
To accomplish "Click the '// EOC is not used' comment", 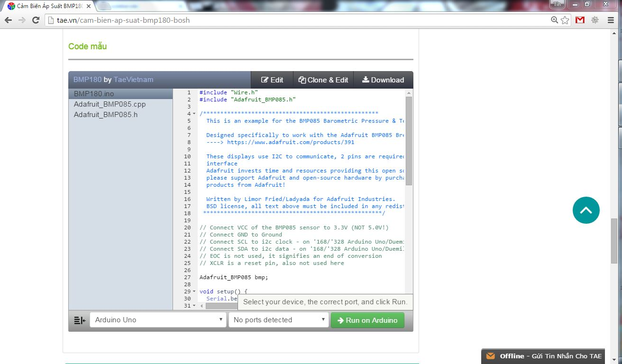I will tap(291, 256).
